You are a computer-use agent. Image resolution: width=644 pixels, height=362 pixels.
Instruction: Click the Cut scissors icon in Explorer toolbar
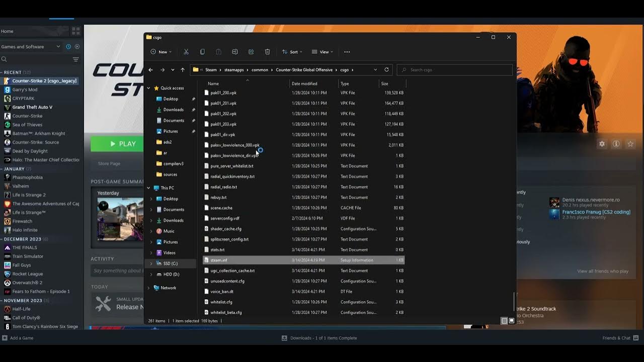click(x=186, y=52)
